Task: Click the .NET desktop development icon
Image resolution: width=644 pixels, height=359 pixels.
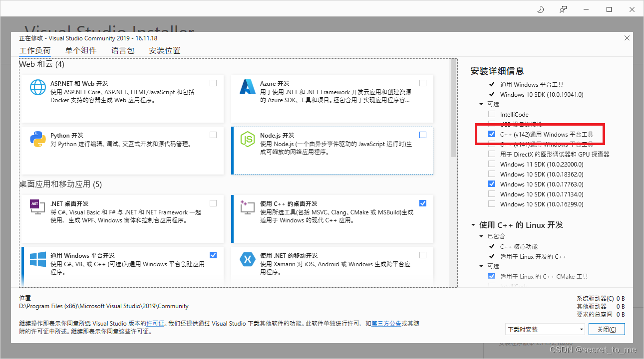Action: tap(38, 207)
